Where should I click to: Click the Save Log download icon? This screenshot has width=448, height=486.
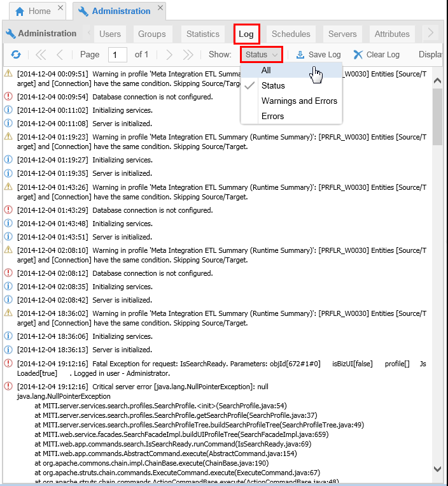point(300,55)
